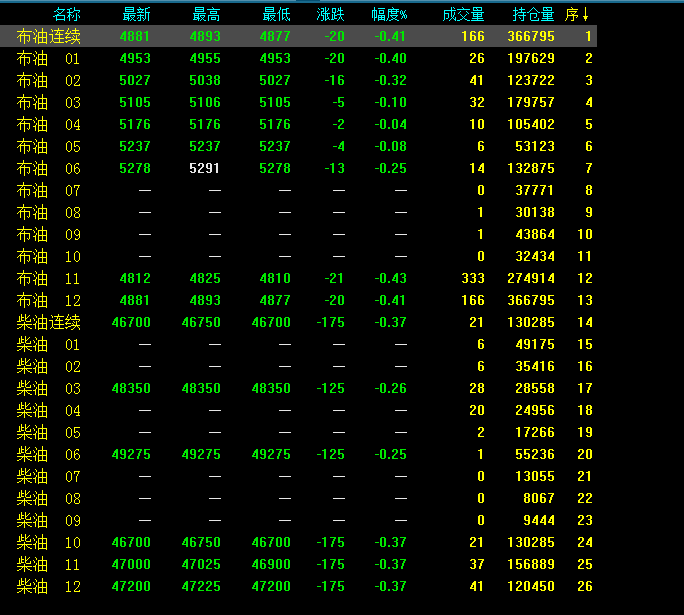Click the 幅度% column header
The height and width of the screenshot is (615, 684).
click(x=389, y=15)
